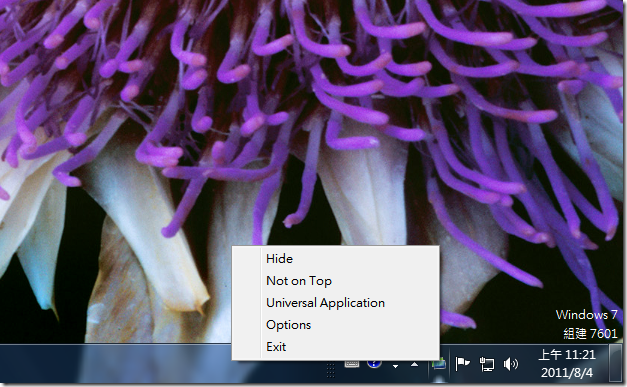Click the language bar help icon

click(x=374, y=363)
